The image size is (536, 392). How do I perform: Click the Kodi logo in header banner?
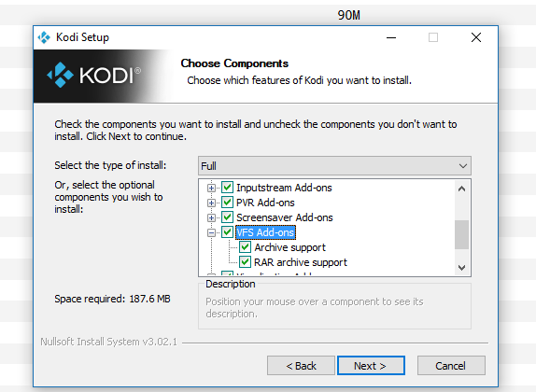[93, 75]
